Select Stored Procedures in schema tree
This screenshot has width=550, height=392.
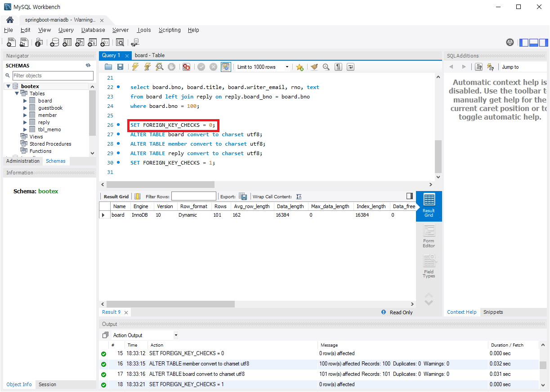click(50, 144)
